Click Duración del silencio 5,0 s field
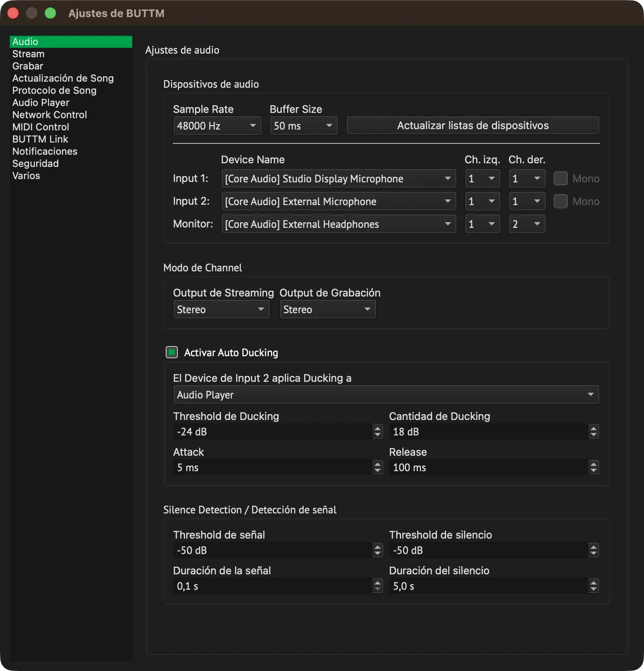Screen dimensions: 644x671 point(489,586)
